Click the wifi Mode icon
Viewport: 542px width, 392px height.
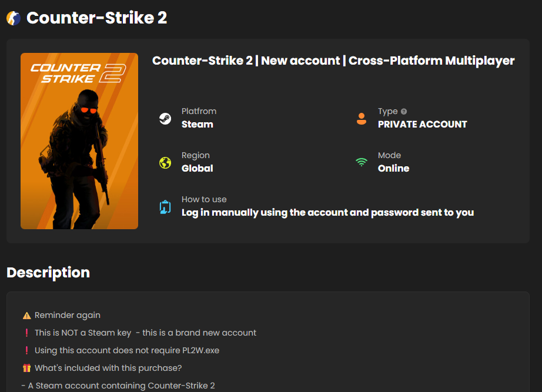pos(362,162)
